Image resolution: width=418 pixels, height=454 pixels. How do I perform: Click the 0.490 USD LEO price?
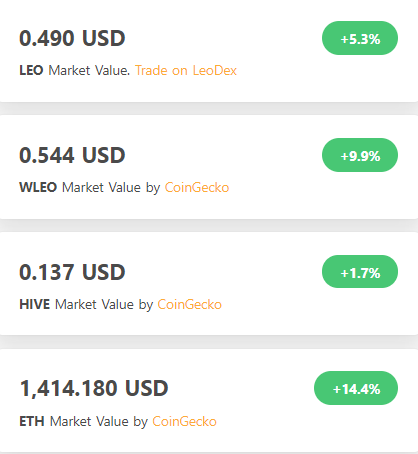(x=72, y=38)
